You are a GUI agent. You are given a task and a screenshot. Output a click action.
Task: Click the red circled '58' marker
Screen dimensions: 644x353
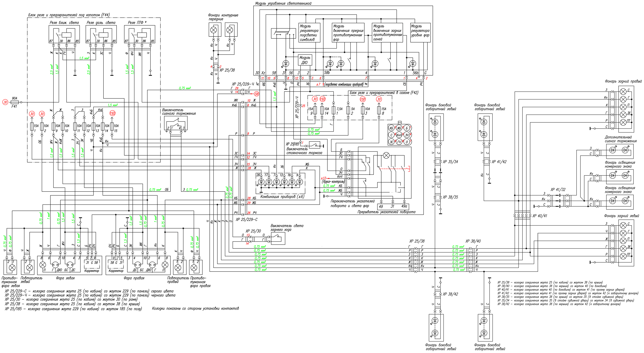point(257,94)
